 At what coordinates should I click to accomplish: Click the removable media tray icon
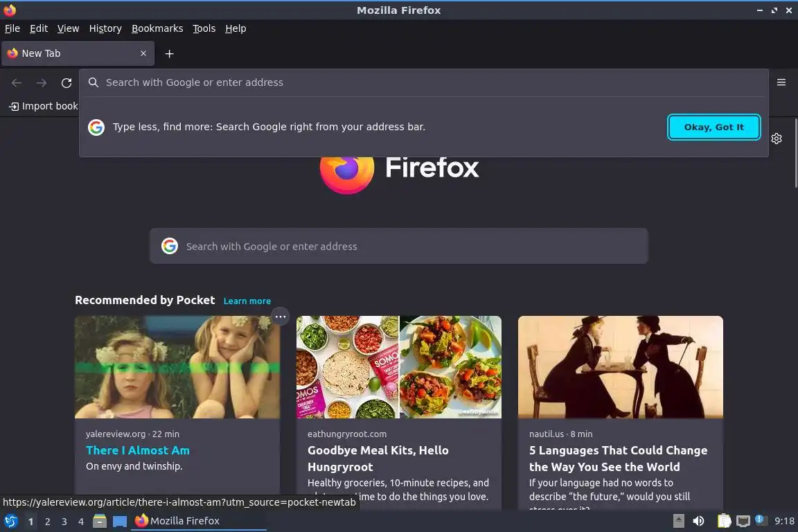678,521
